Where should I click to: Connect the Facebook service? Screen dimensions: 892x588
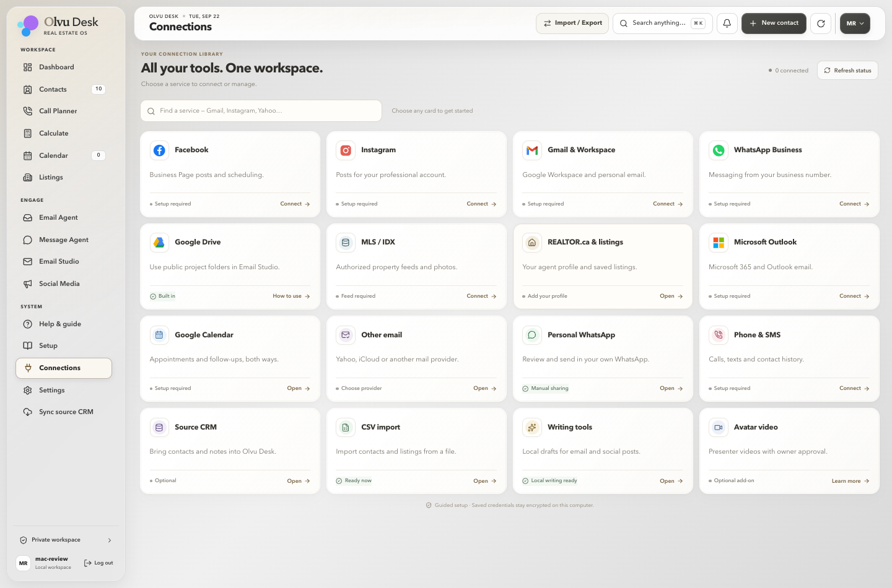295,204
